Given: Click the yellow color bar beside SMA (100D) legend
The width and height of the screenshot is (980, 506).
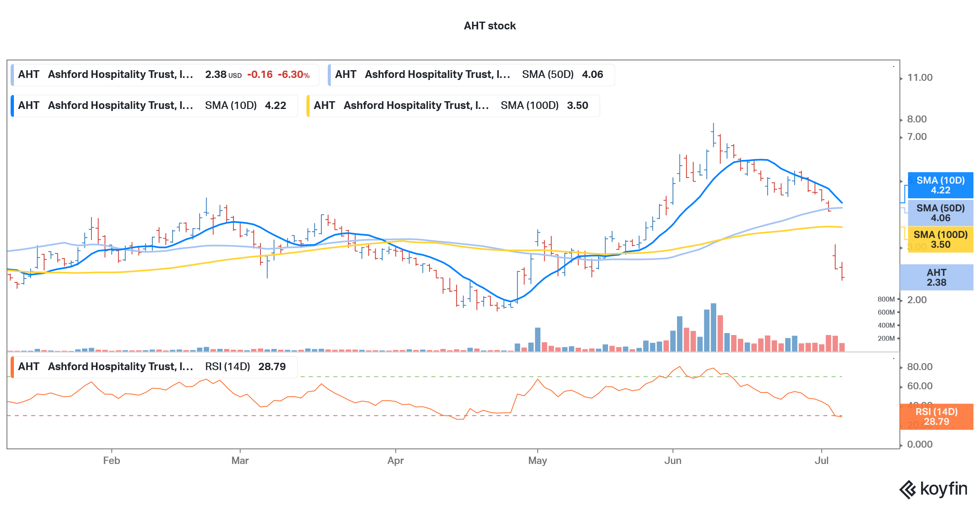Looking at the screenshot, I should tap(308, 106).
